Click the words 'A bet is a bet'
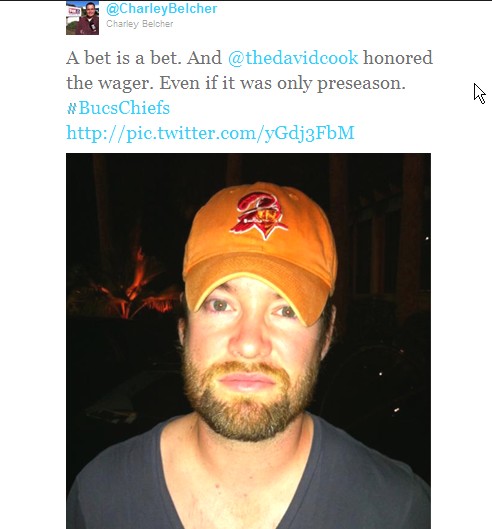Screen dimensions: 492x529 pyautogui.click(x=121, y=58)
